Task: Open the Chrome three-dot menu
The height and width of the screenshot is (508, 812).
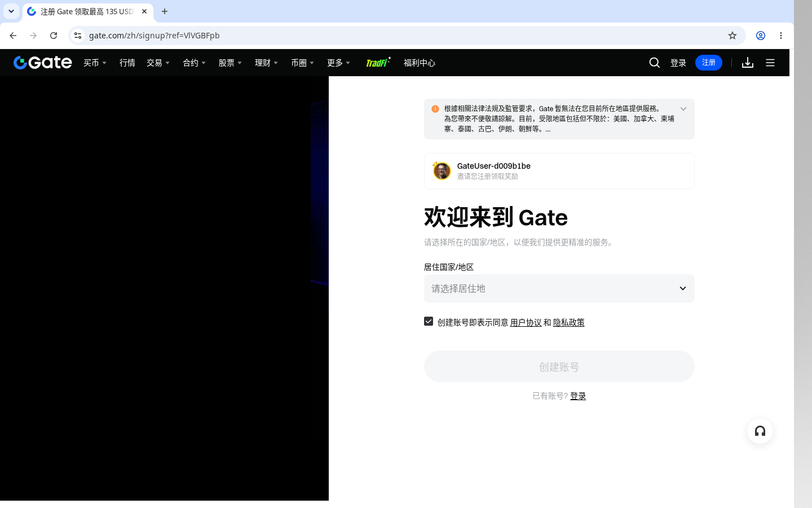Action: click(781, 36)
